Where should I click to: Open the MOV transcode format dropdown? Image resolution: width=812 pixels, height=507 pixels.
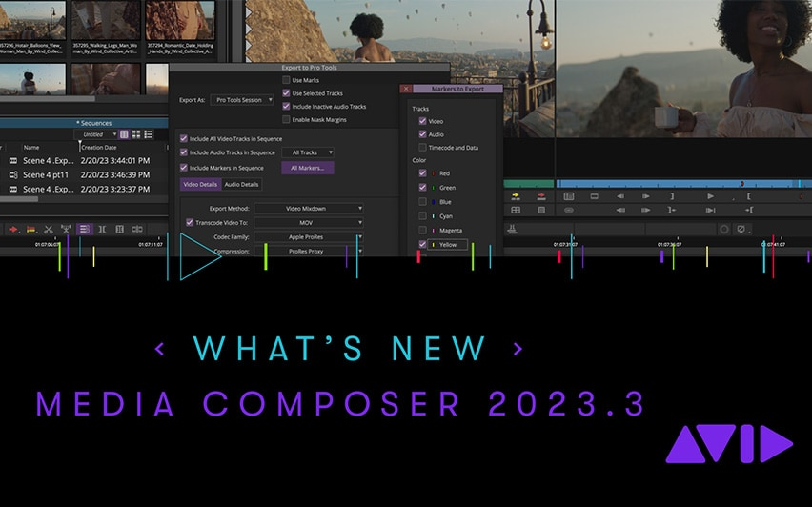click(309, 222)
